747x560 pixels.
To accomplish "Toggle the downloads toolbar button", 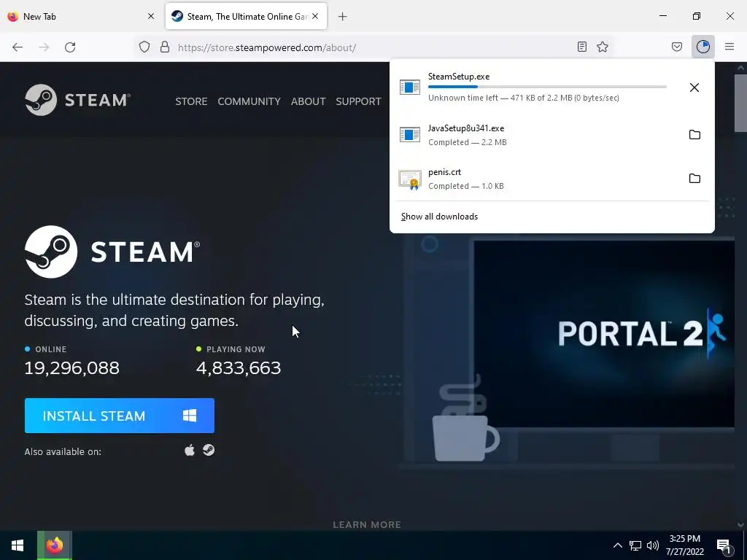I will (703, 47).
